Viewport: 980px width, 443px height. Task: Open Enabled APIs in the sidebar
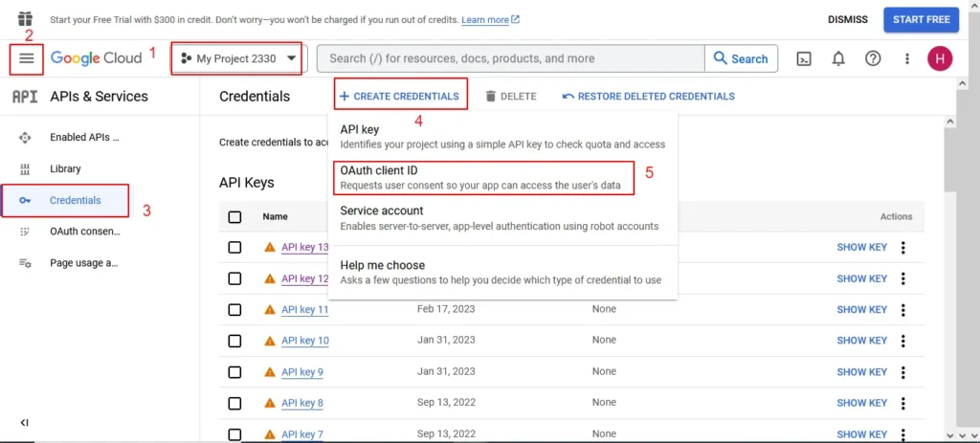84,138
